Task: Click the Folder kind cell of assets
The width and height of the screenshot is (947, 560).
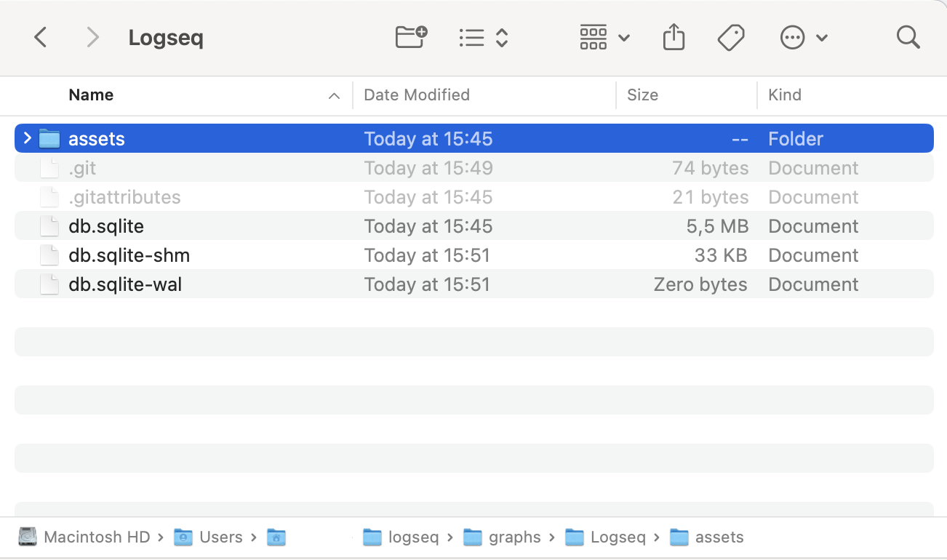Action: pyautogui.click(x=796, y=139)
